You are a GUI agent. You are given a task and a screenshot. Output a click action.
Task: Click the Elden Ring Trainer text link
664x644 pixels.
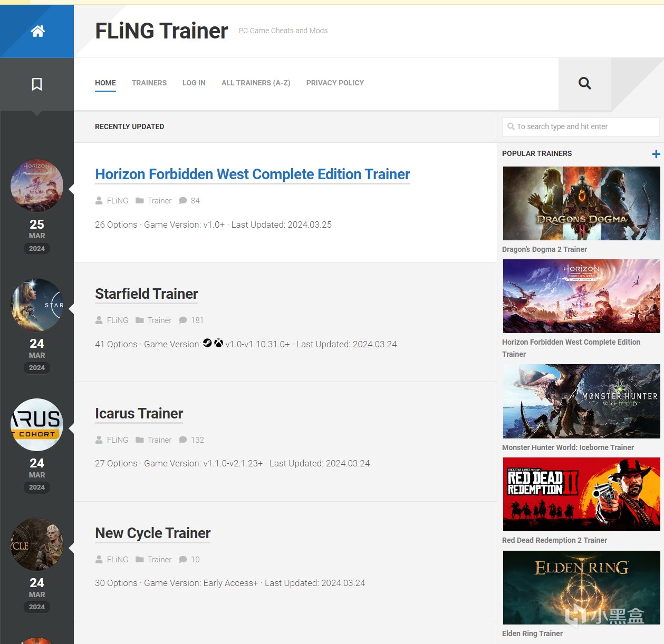532,633
